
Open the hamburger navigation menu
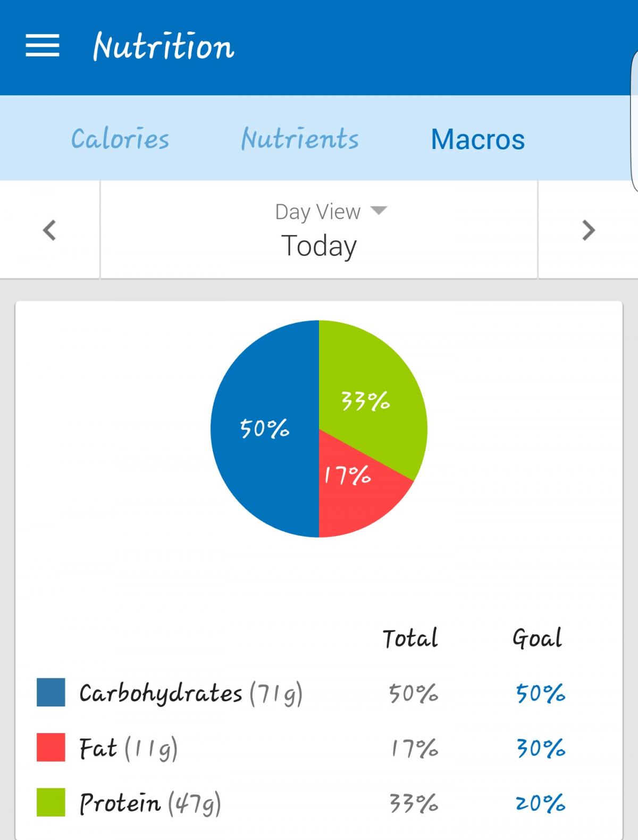coord(43,46)
